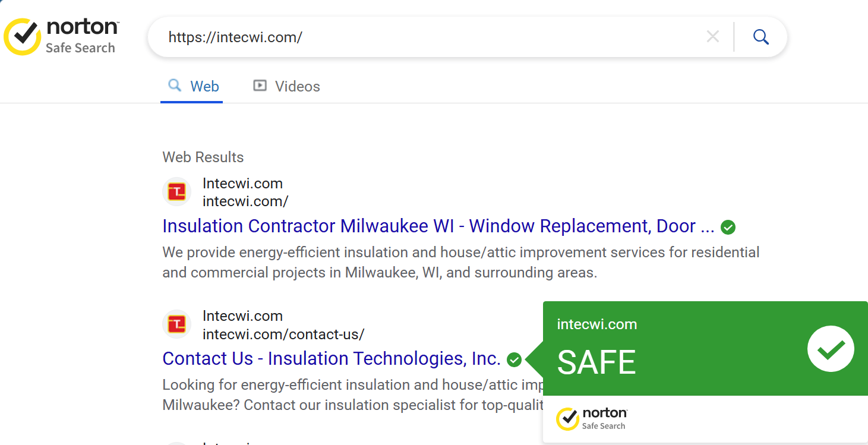Click the second Intecwi.com favicon
868x445 pixels.
pos(176,324)
